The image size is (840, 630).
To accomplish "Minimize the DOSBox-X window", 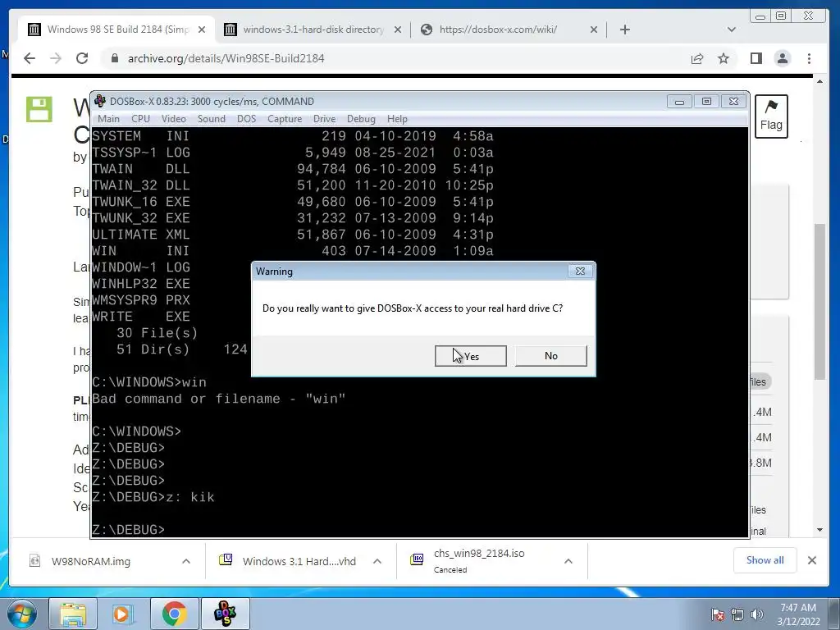I will 679,101.
